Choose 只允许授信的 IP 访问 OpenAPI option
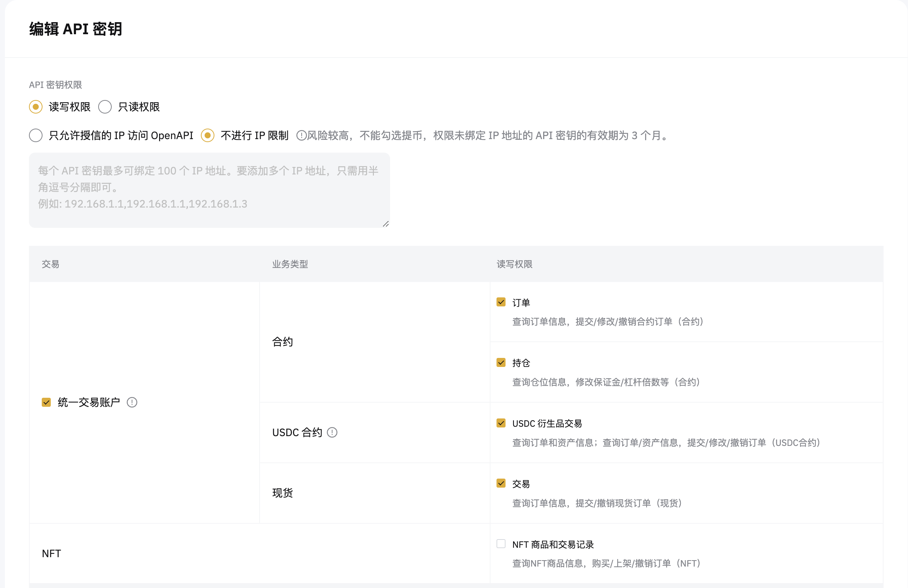The width and height of the screenshot is (908, 588). tap(36, 135)
